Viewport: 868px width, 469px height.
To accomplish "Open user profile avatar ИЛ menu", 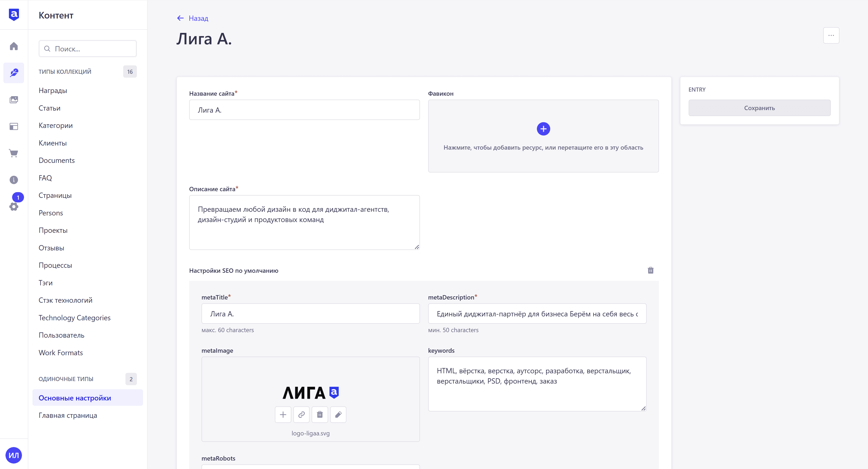I will point(14,455).
